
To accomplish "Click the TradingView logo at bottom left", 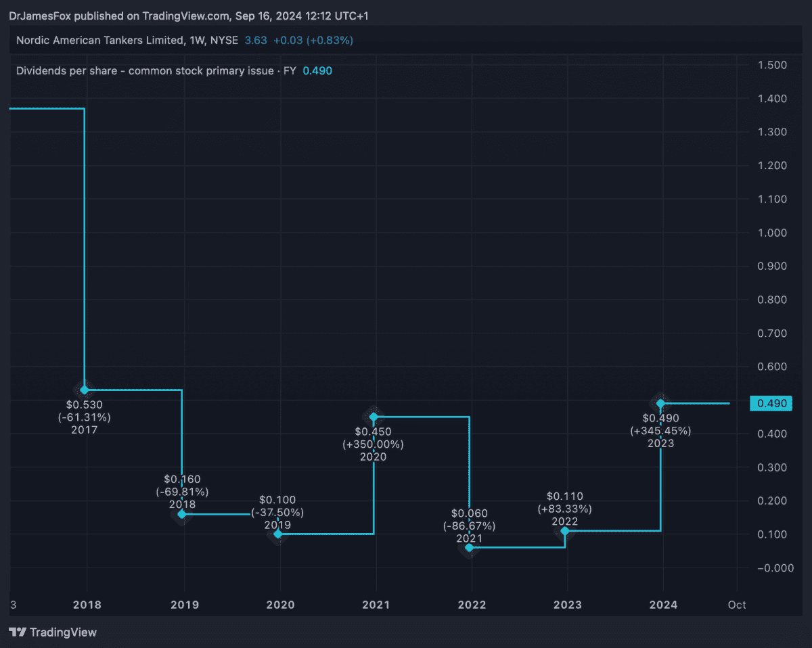I will 53,632.
